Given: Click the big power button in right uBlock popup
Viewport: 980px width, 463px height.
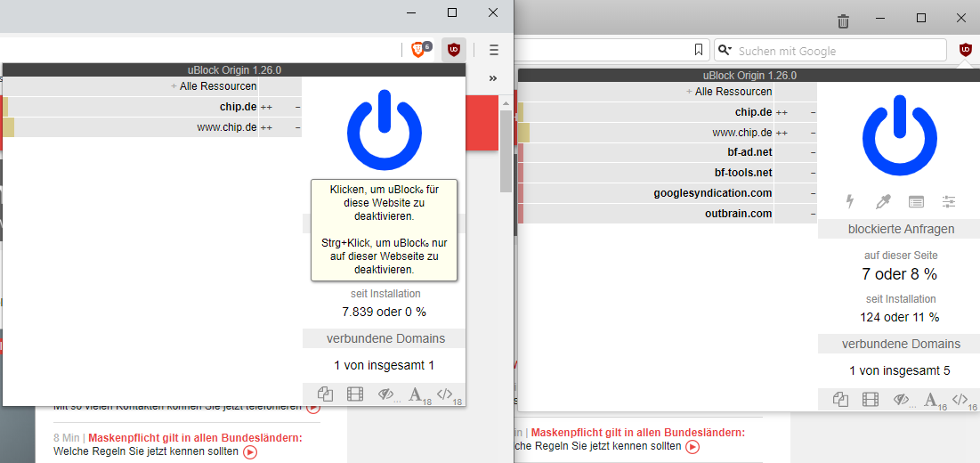Looking at the screenshot, I should 899,135.
